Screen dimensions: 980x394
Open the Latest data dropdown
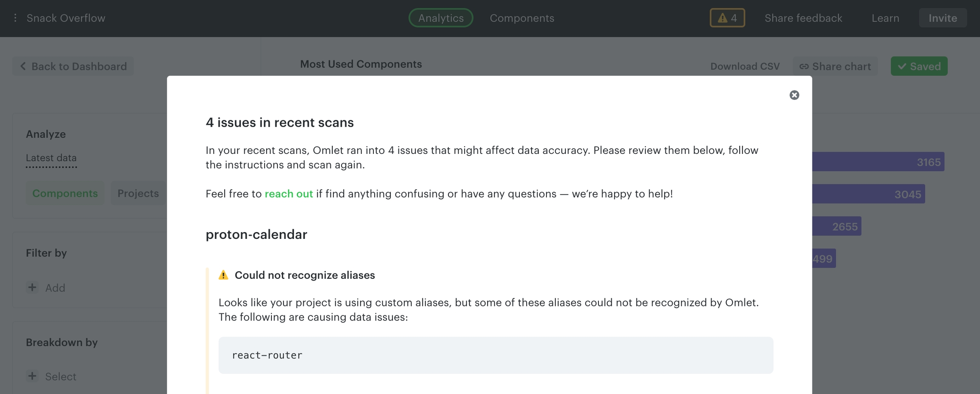click(x=51, y=158)
